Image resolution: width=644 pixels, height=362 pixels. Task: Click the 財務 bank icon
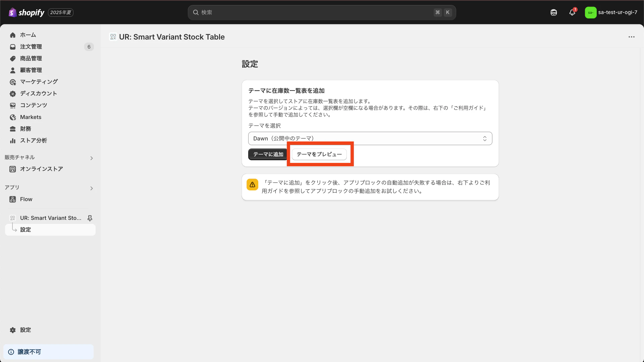point(13,129)
